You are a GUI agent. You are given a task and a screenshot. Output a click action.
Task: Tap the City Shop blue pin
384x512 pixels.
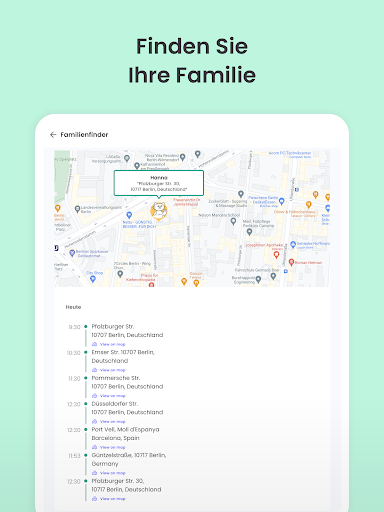(93, 279)
